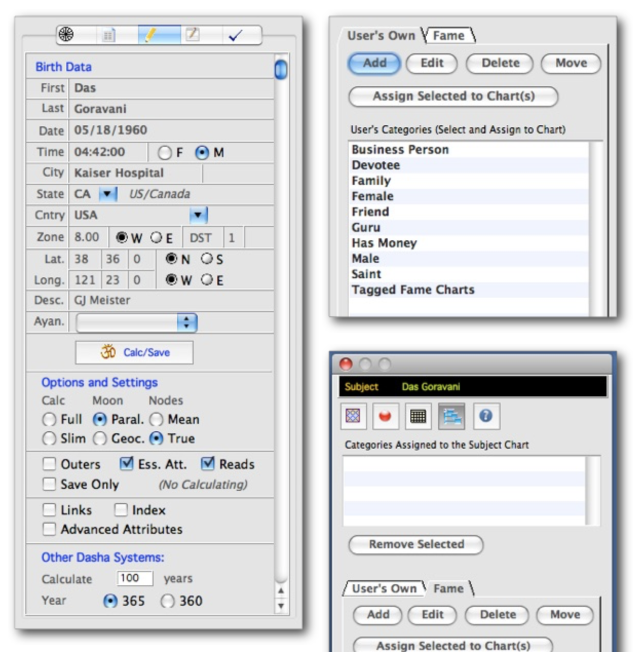This screenshot has width=644, height=652.
Task: Open the Ayan. selection dropdown
Action: pos(186,322)
